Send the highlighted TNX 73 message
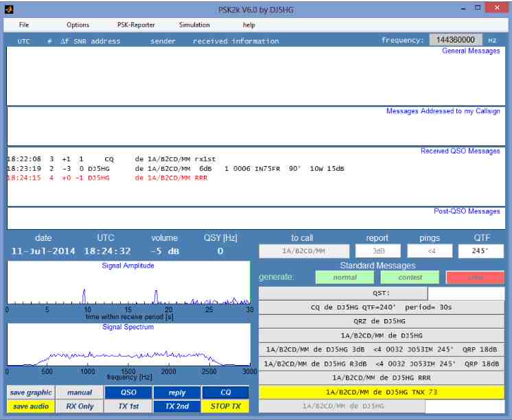The width and height of the screenshot is (512, 420). click(382, 392)
